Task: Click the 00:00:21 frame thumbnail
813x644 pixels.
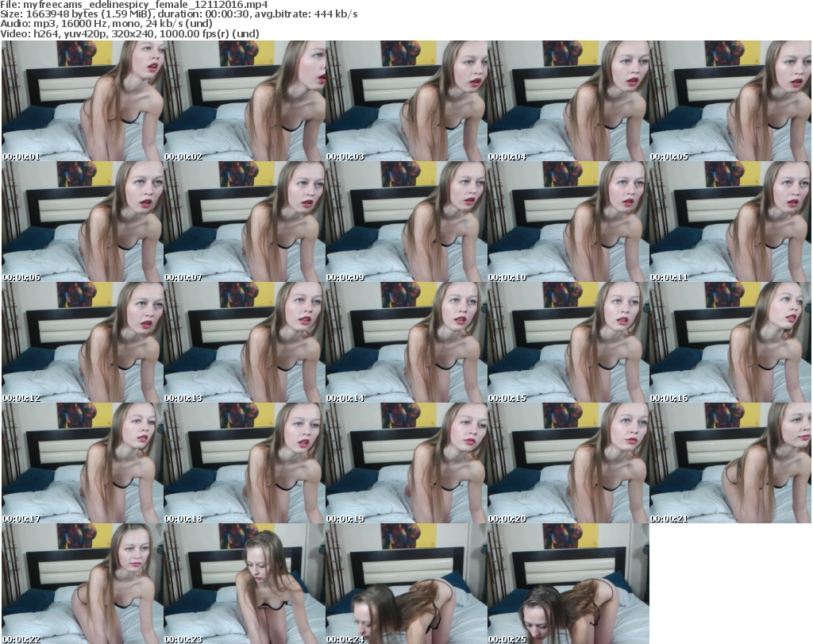Action: [x=730, y=463]
